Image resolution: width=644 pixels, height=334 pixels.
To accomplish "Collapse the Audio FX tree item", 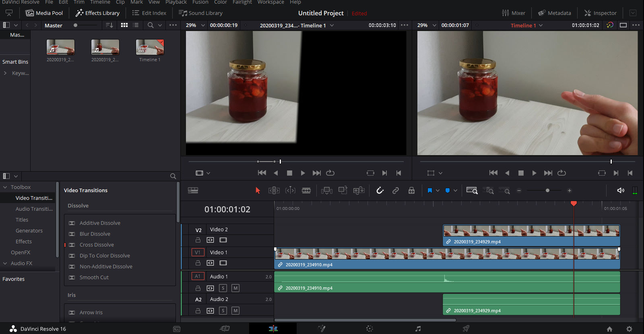I will point(5,263).
